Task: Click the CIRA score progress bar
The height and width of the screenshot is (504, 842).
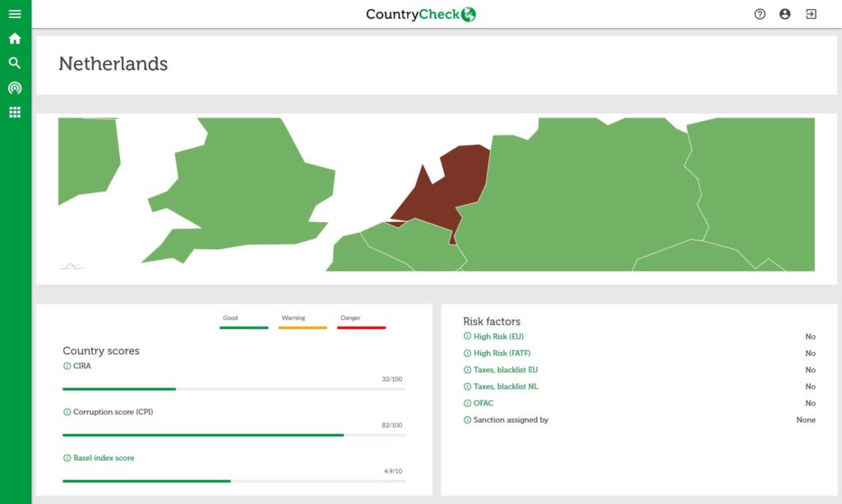Action: click(234, 389)
